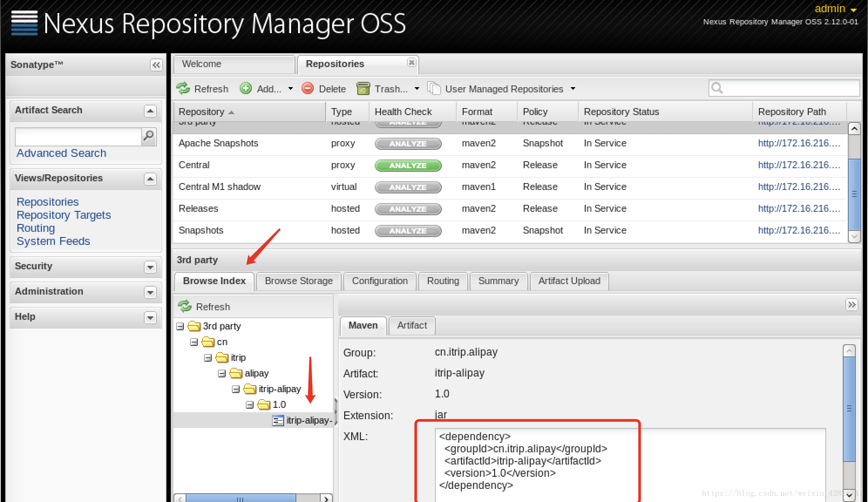
Task: Select the Apache Snapshots repository row
Action: (511, 143)
